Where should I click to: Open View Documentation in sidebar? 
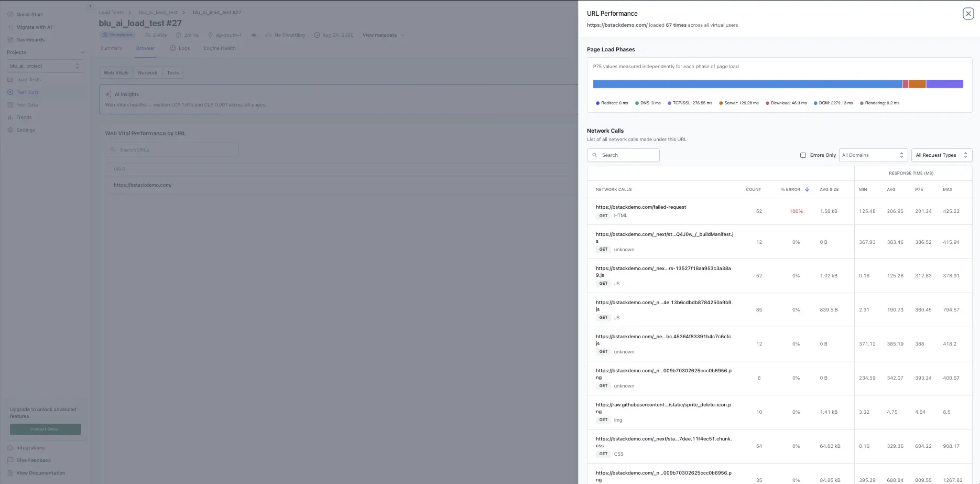[40, 473]
